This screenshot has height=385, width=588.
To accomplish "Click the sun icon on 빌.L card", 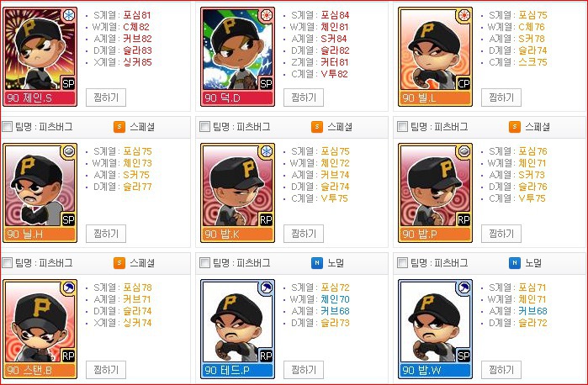I will click(x=464, y=15).
